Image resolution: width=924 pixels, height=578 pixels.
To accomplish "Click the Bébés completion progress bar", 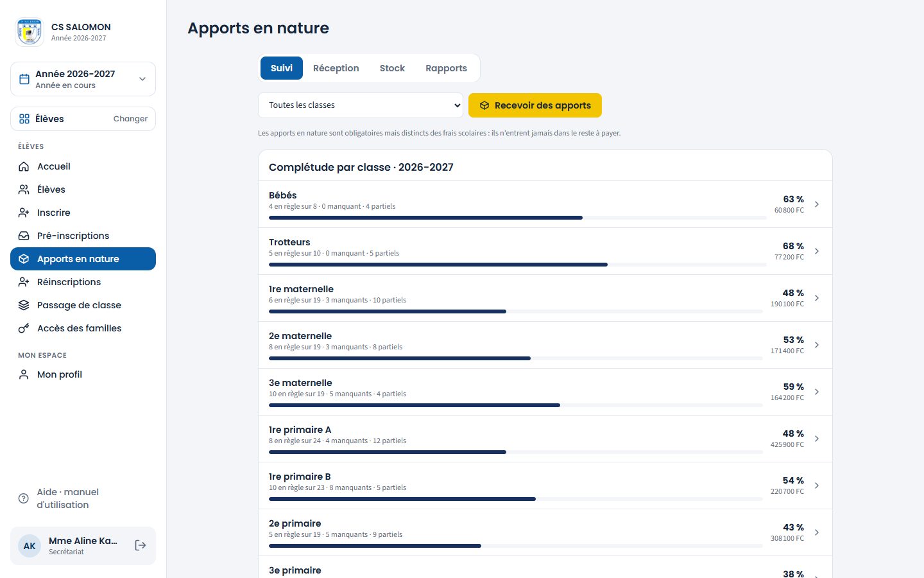I will click(518, 218).
